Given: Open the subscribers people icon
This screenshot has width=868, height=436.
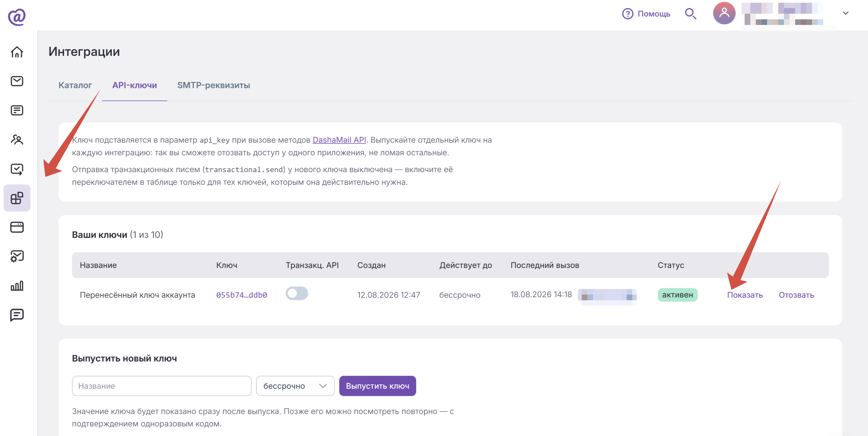Looking at the screenshot, I should 17,139.
